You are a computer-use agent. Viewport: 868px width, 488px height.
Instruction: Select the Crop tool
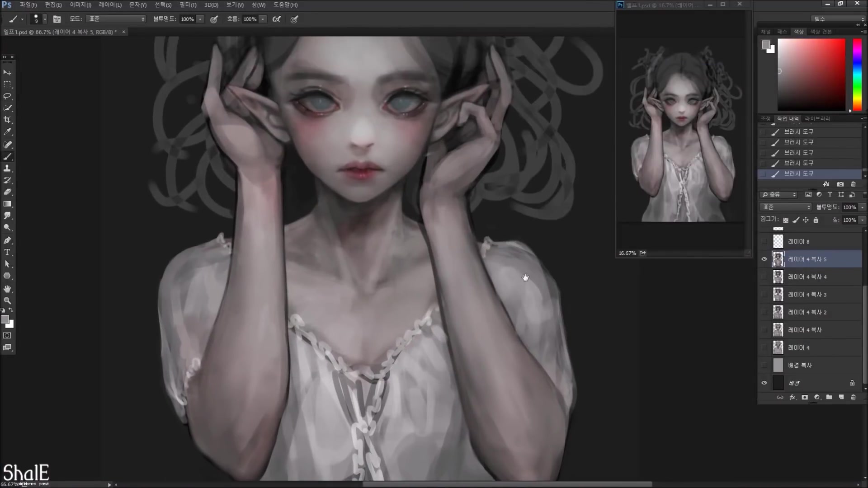(x=7, y=120)
